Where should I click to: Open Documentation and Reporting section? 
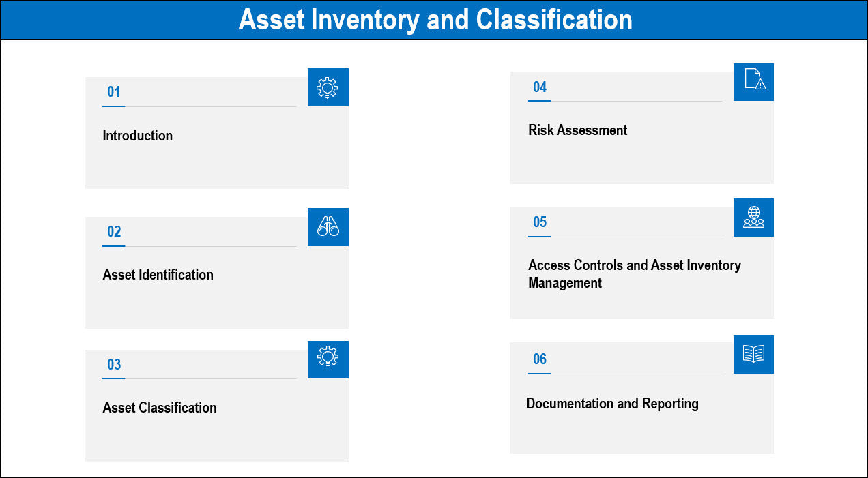pyautogui.click(x=612, y=404)
